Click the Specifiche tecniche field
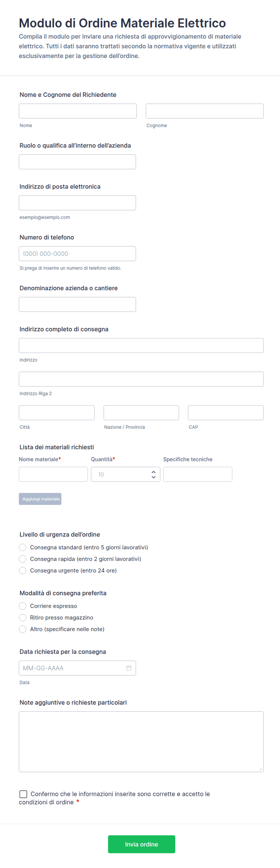 (198, 474)
